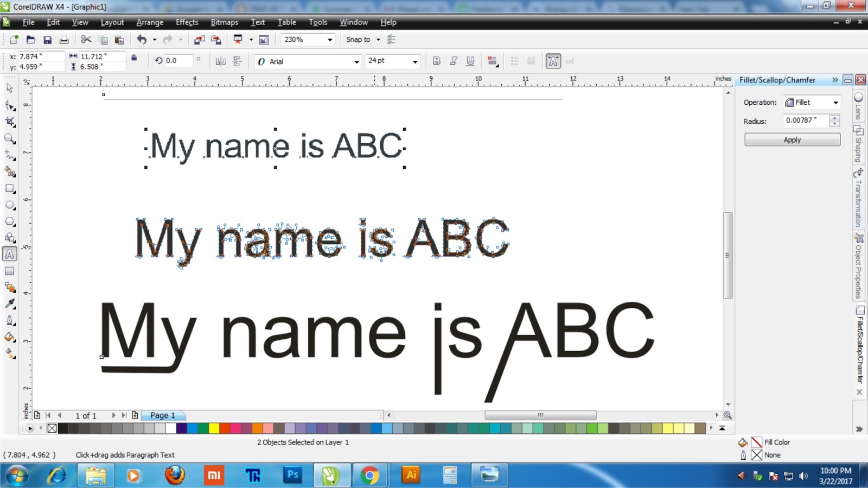Click the Apply button in docker
Viewport: 868px width, 488px height.
[x=792, y=140]
